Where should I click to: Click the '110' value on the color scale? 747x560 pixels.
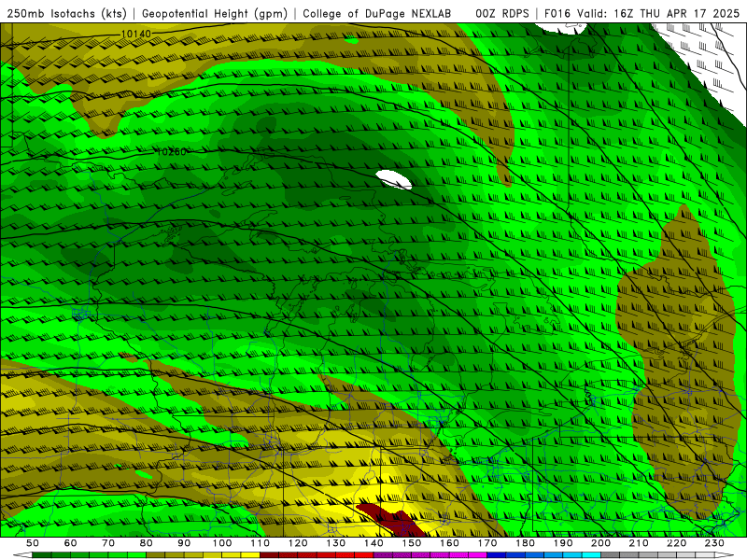tap(261, 543)
